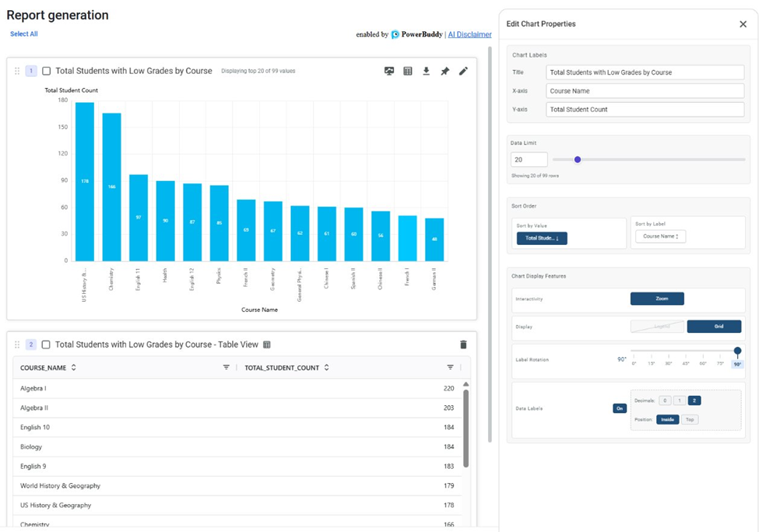
Task: Pin the Total Students chart
Action: tap(445, 71)
